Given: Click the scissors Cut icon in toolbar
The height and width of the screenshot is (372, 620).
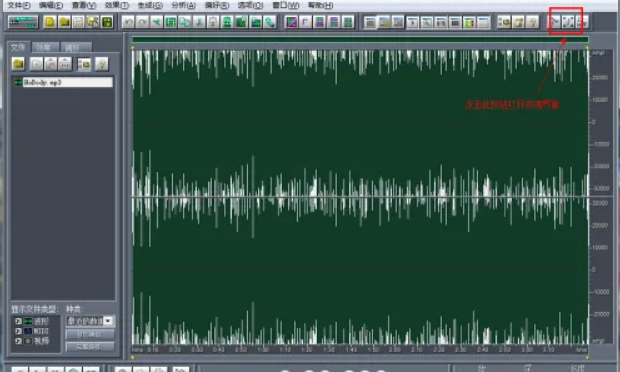Looking at the screenshot, I should click(199, 22).
